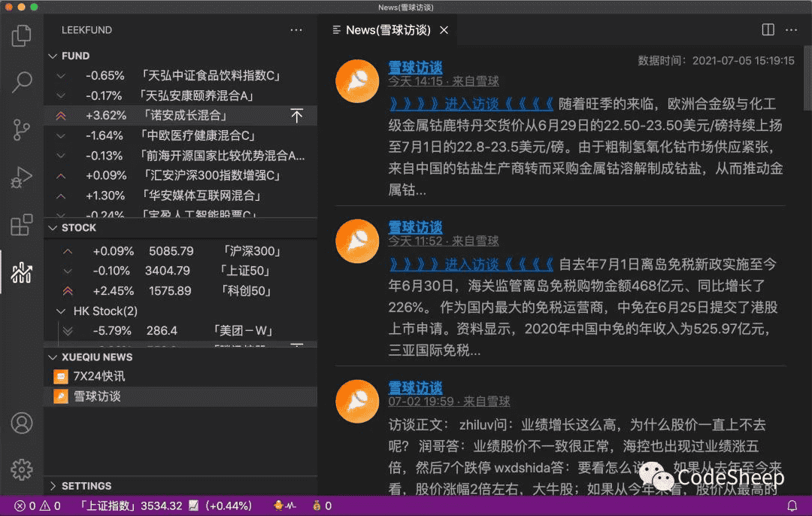Split the editor to the right

(x=768, y=30)
